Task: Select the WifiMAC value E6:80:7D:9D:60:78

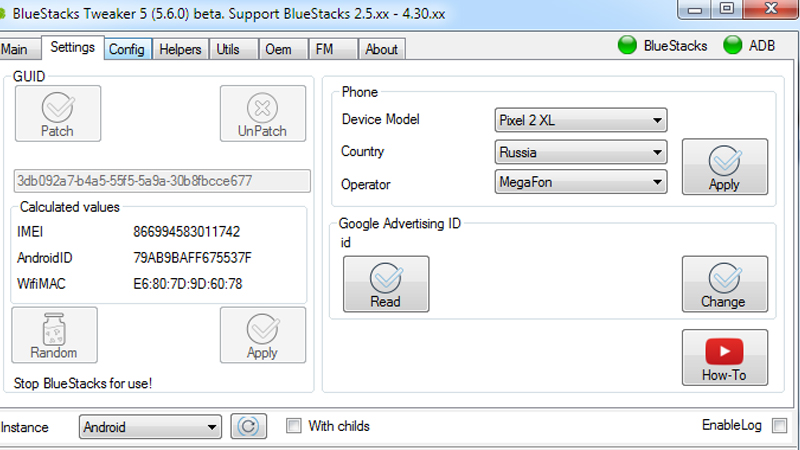Action: pyautogui.click(x=188, y=284)
